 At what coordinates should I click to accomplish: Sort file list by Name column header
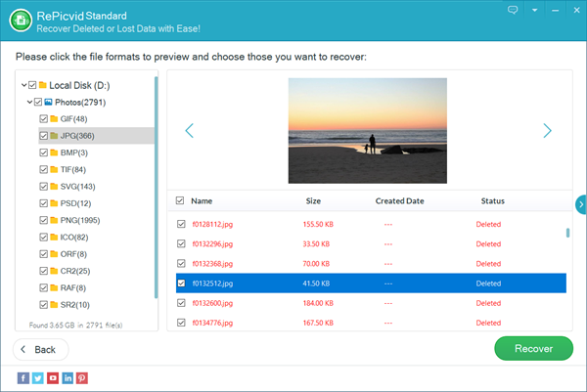click(x=202, y=200)
